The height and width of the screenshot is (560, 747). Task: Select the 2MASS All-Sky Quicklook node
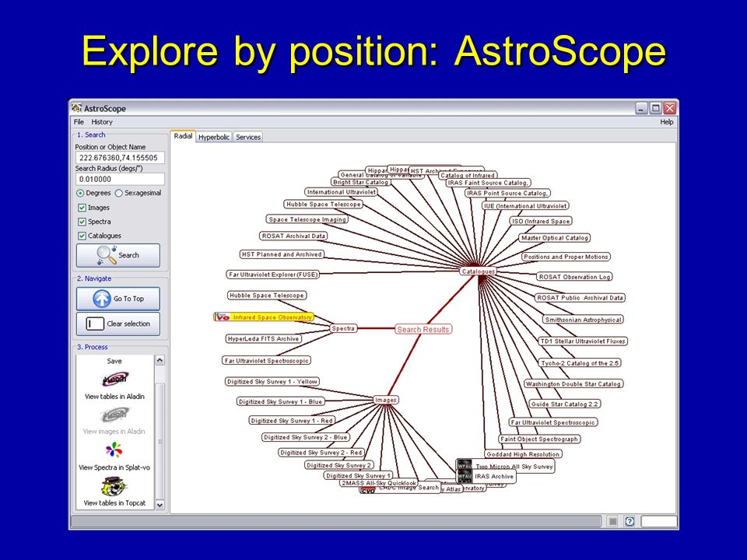(379, 483)
